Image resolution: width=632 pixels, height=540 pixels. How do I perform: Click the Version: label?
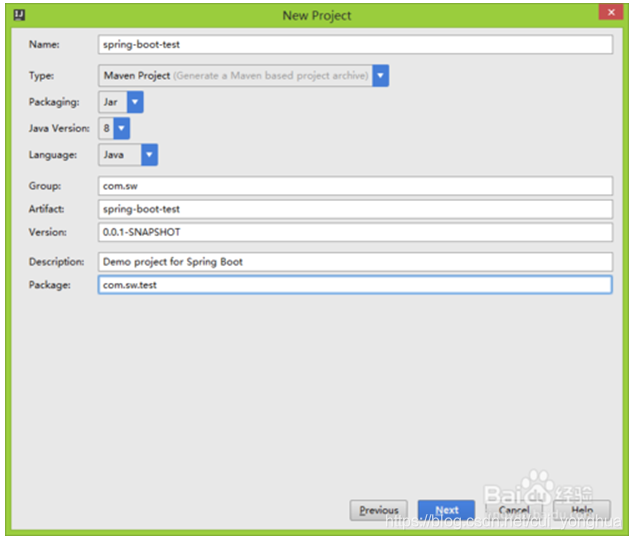[47, 233]
